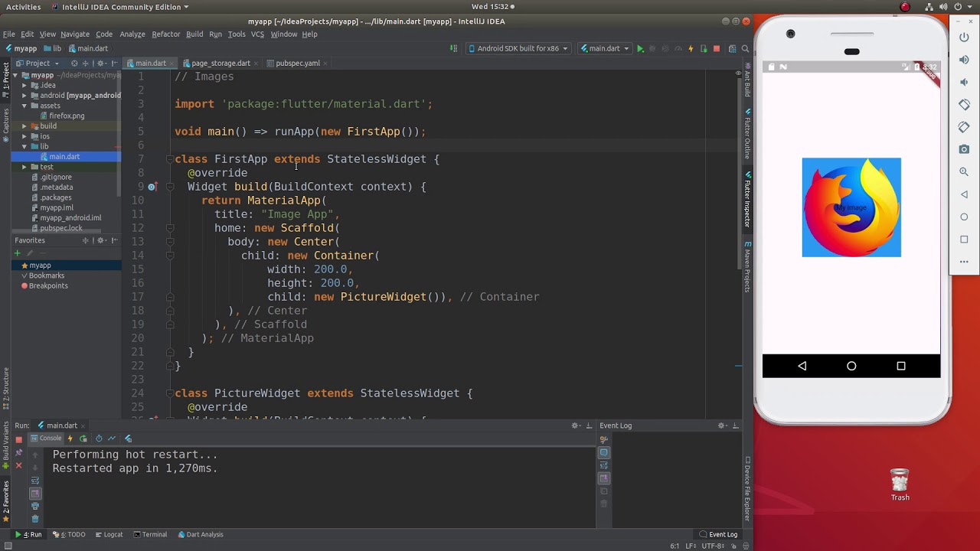
Task: Clear console output with trash icon
Action: (x=35, y=519)
